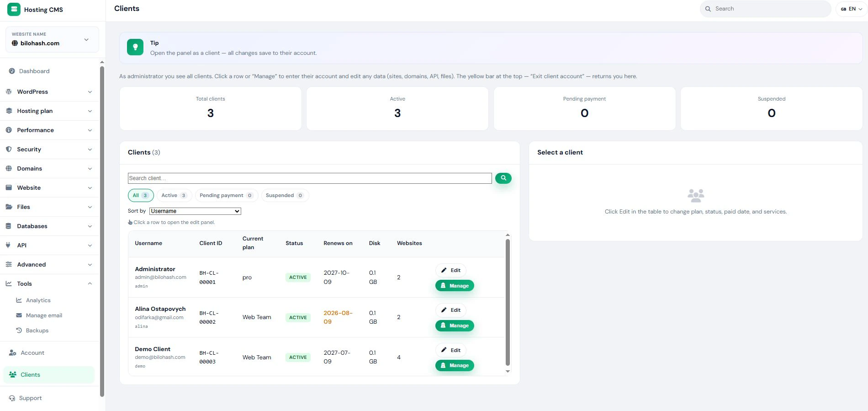Screen dimensions: 868x411
Task: Click the top Search box
Action: (x=765, y=9)
